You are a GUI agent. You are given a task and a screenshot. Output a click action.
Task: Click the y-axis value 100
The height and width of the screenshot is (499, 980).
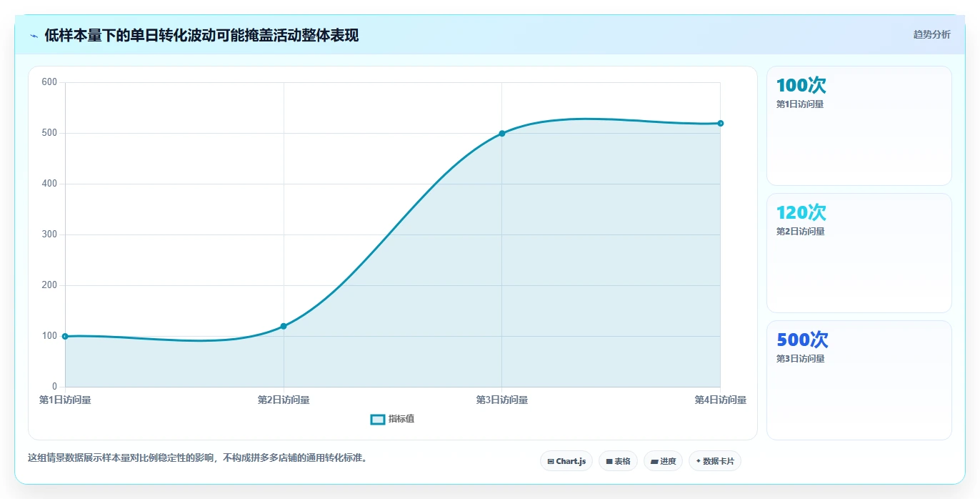(49, 336)
